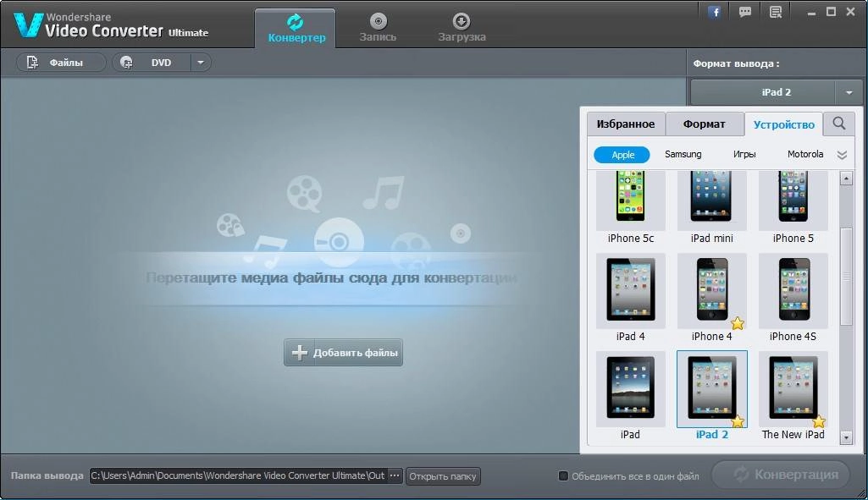Open the Устройство tab
Viewport: 868px width, 500px height.
[x=784, y=124]
